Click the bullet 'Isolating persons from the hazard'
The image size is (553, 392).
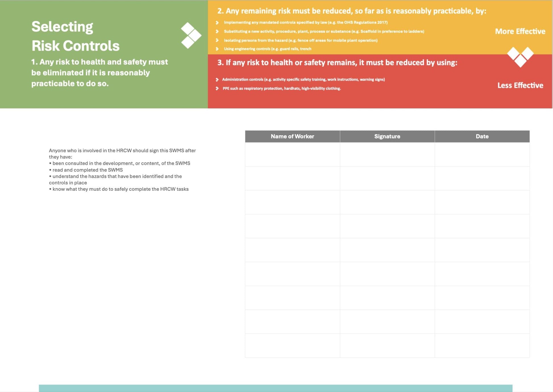(301, 40)
